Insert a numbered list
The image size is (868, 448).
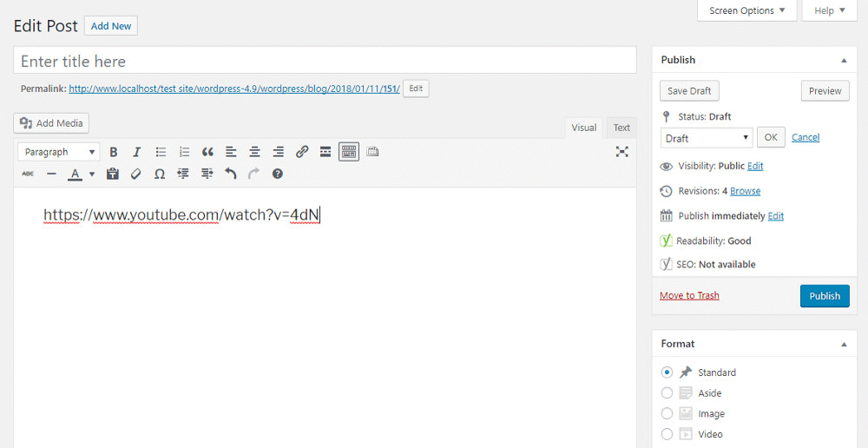[184, 152]
